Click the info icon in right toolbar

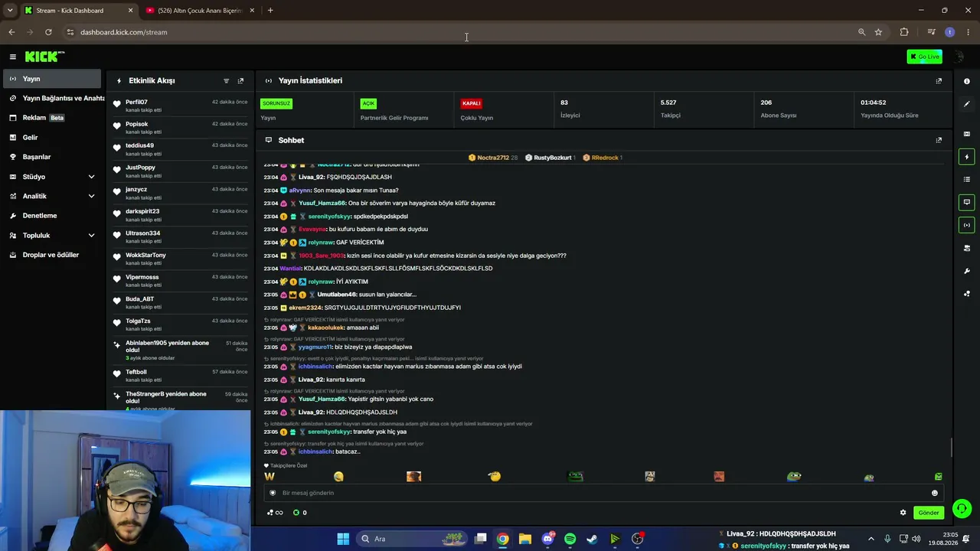coord(966,81)
